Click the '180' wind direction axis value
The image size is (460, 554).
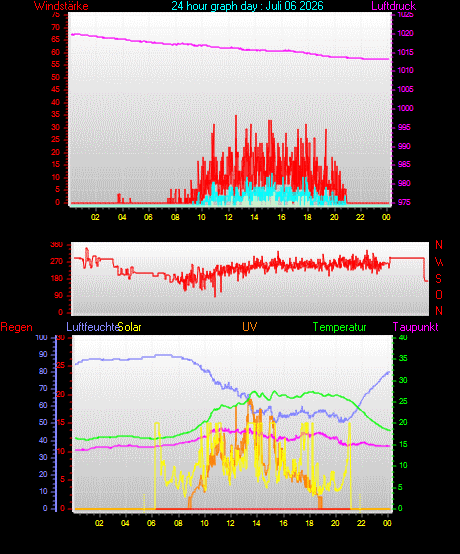56,278
